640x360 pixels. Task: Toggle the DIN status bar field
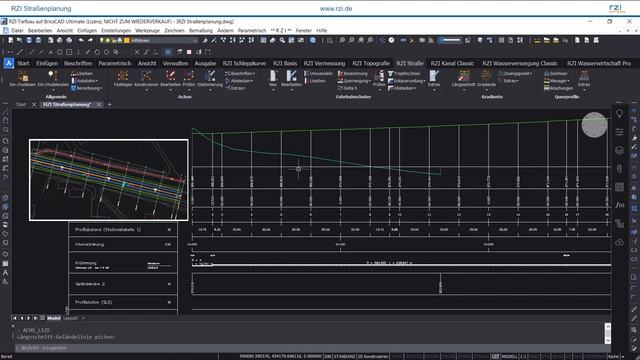328,356
